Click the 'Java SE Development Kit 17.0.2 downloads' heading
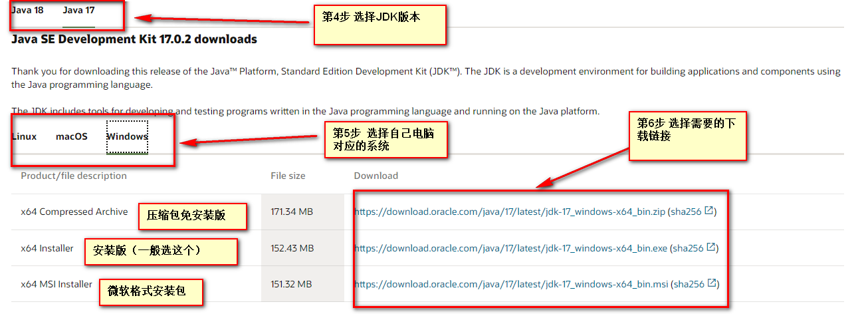868x314 pixels. 134,39
